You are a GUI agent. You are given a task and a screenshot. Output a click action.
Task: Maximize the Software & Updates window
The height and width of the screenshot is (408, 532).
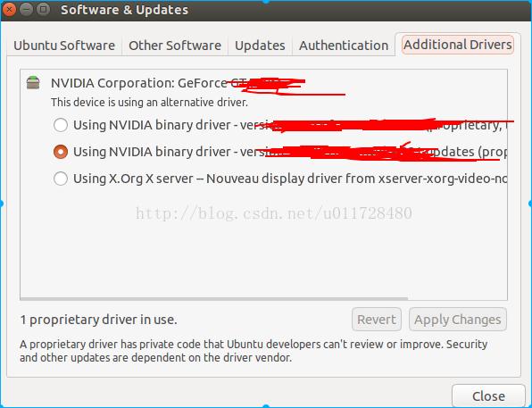coord(44,10)
